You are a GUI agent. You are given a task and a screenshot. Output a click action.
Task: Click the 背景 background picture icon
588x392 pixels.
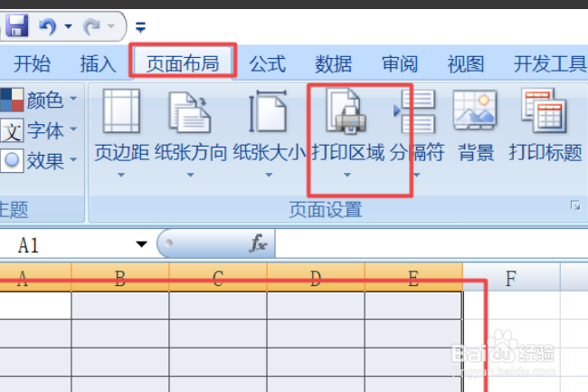475,110
